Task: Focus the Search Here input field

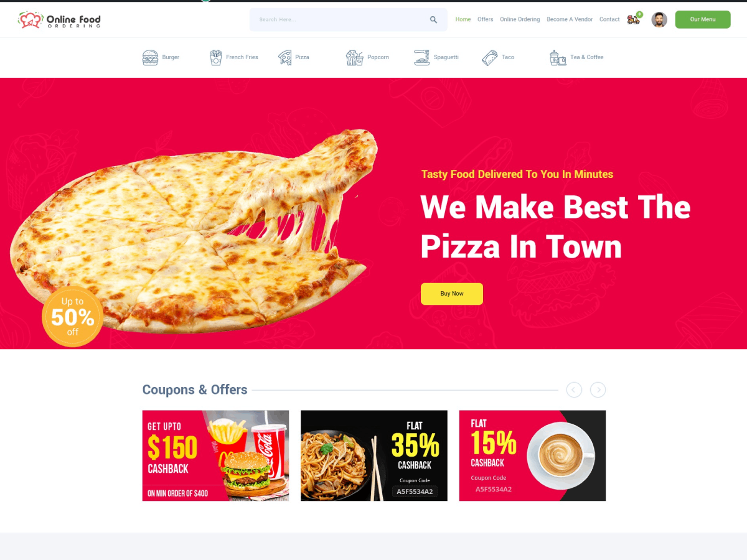Action: click(x=339, y=20)
